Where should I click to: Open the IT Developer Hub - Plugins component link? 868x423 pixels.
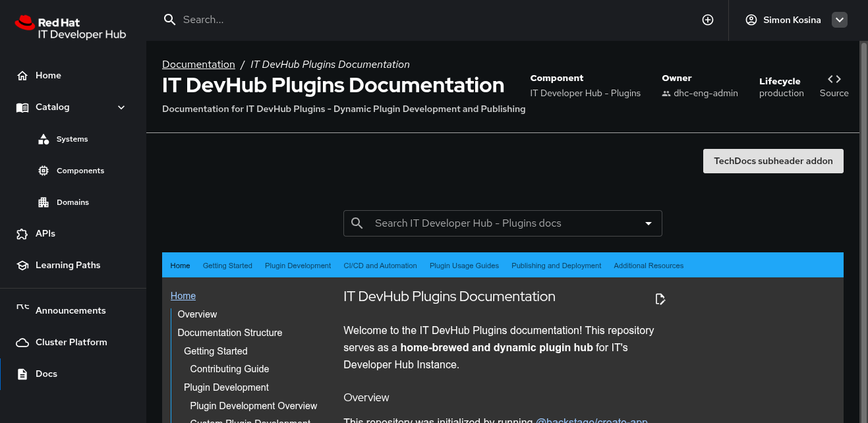[585, 94]
